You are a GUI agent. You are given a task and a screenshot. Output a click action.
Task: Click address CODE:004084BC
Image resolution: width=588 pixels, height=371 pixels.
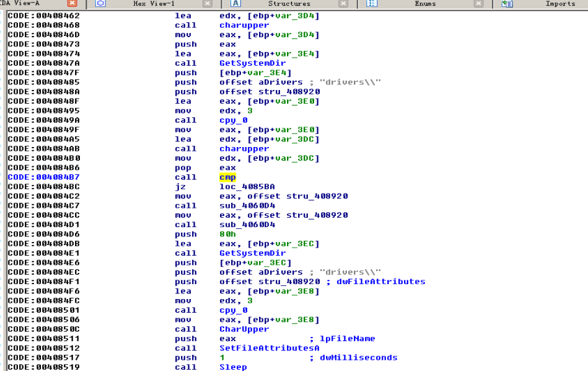43,187
